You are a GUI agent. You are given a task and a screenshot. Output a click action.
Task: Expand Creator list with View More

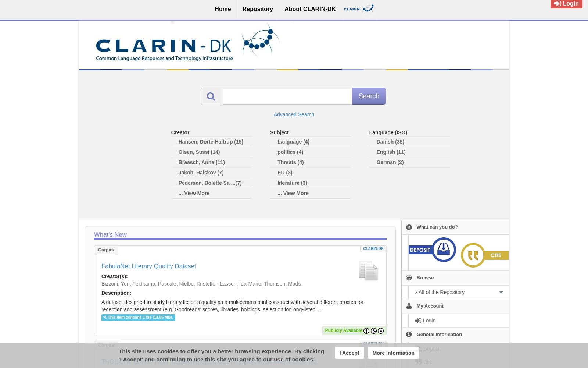(194, 193)
